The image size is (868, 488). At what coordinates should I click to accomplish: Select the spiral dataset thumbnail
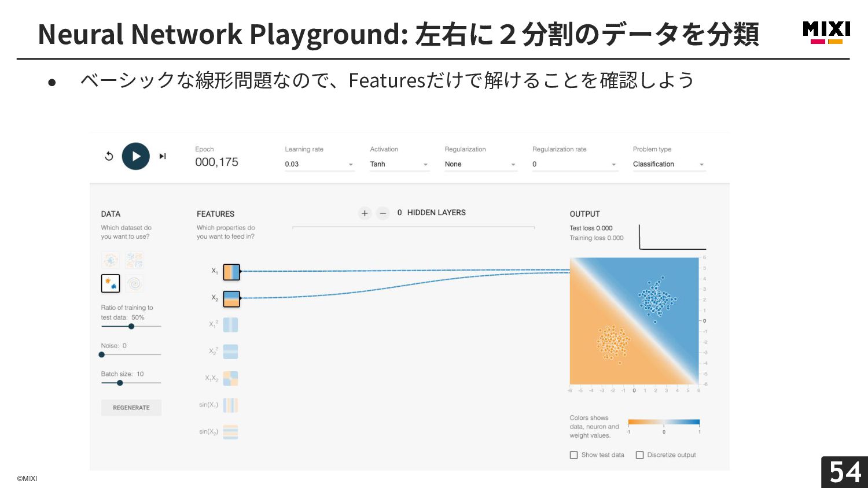134,283
